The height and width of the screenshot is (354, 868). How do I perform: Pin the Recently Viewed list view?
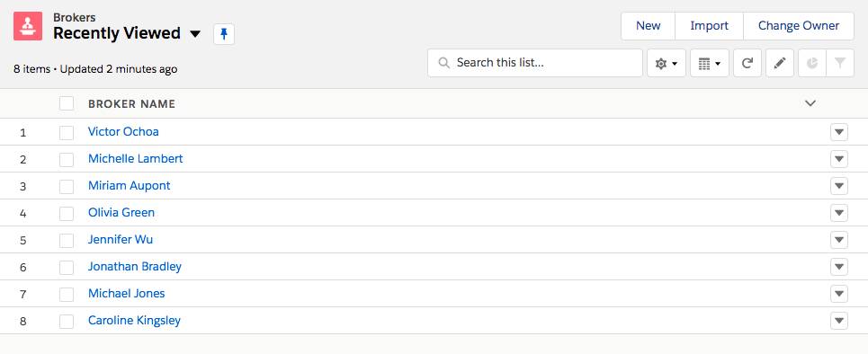pos(224,34)
